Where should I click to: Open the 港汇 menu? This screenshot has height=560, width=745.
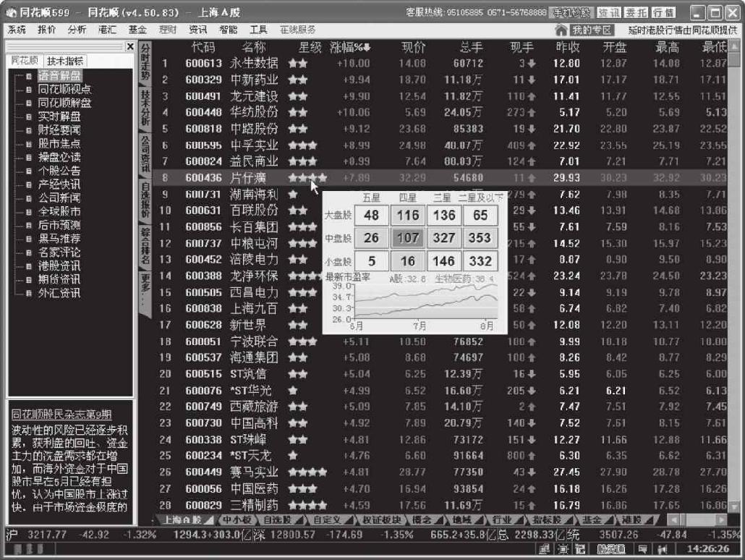click(107, 30)
